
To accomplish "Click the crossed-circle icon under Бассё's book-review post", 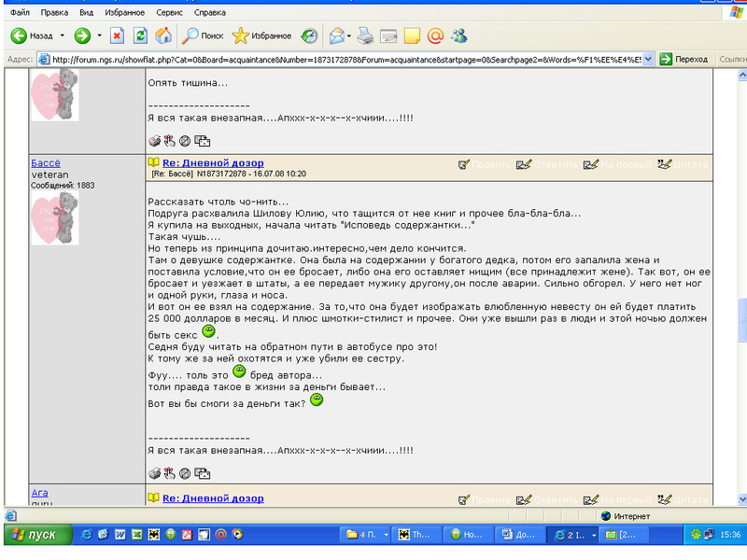I will [185, 473].
